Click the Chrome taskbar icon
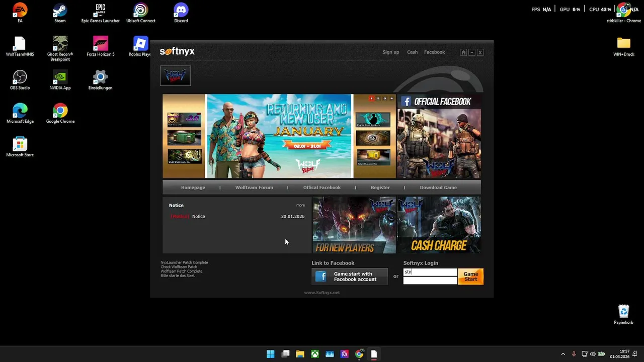This screenshot has height=362, width=644. tap(359, 354)
